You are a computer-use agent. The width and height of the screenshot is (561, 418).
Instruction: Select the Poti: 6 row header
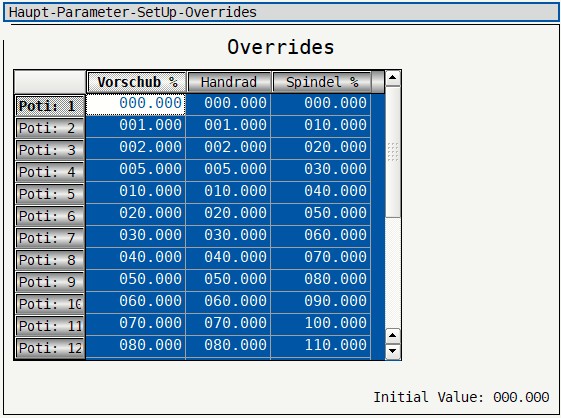pos(50,216)
